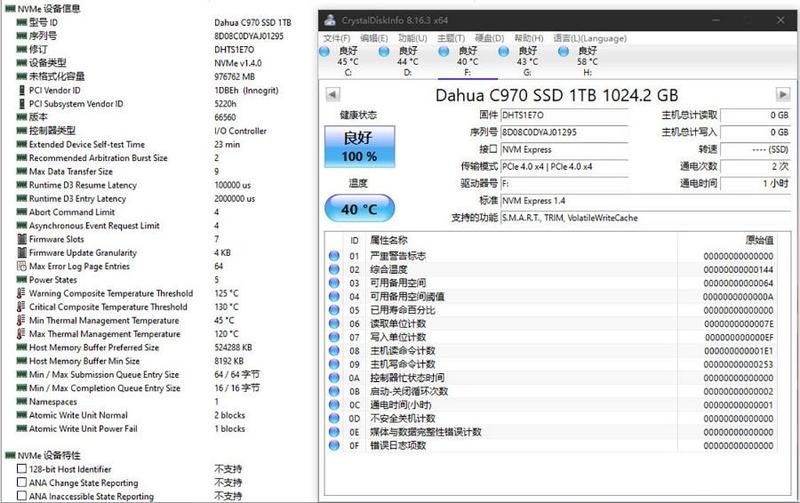The height and width of the screenshot is (503, 800).
Task: Select the Namespaces row
Action: pos(118,402)
